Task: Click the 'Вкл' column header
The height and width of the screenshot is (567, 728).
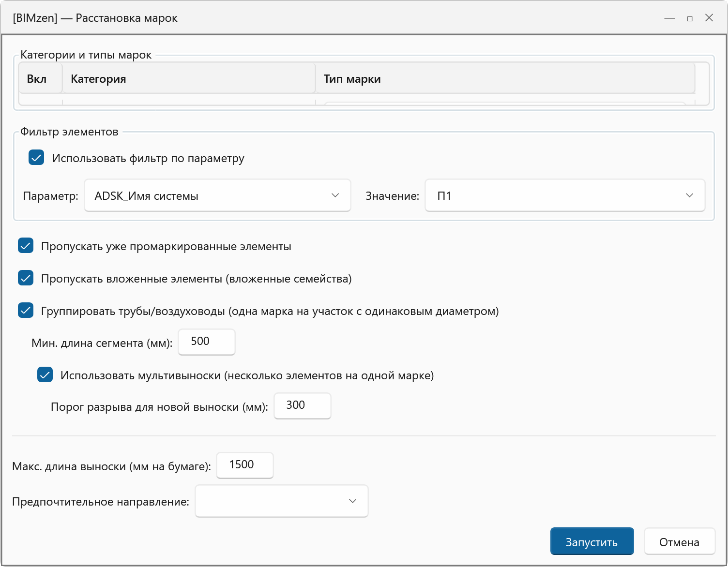Action: 41,78
